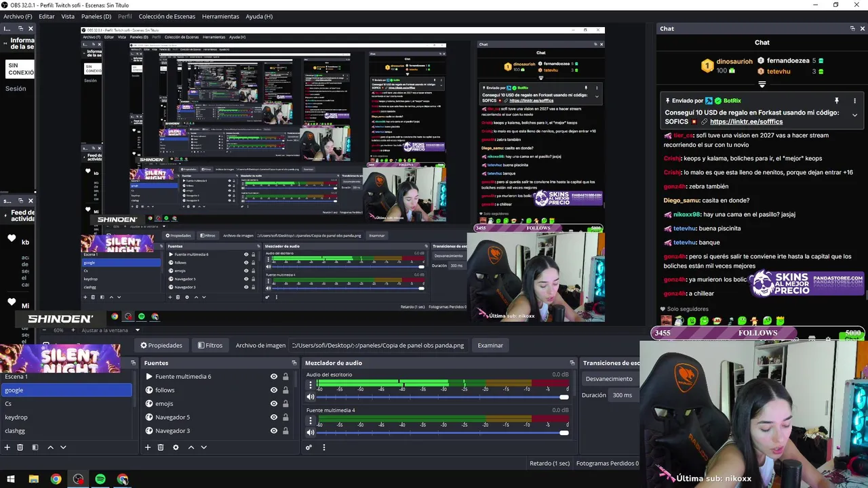868x488 pixels.
Task: Remove selected scene using the trash icon
Action: (20, 447)
